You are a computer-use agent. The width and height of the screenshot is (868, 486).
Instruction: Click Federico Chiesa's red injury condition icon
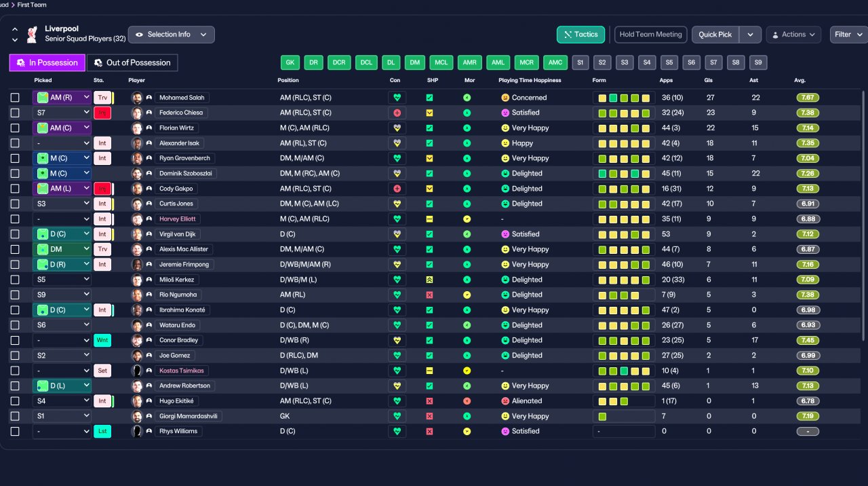click(x=397, y=113)
